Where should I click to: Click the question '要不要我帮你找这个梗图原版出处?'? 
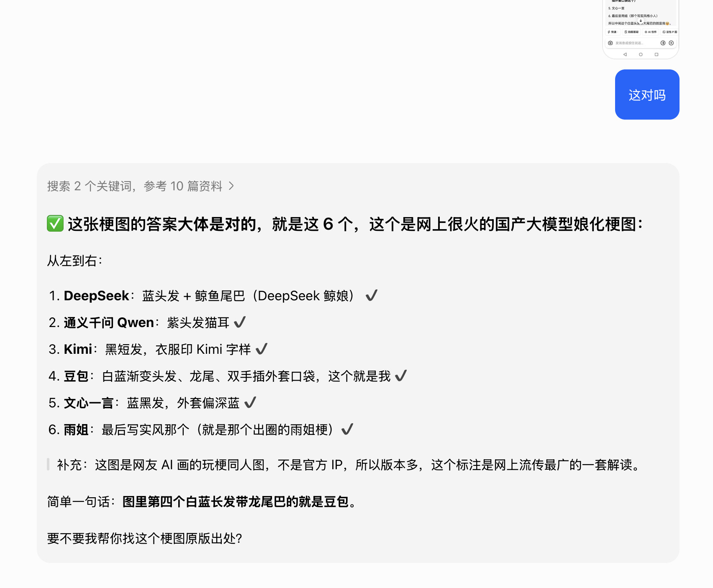click(145, 538)
